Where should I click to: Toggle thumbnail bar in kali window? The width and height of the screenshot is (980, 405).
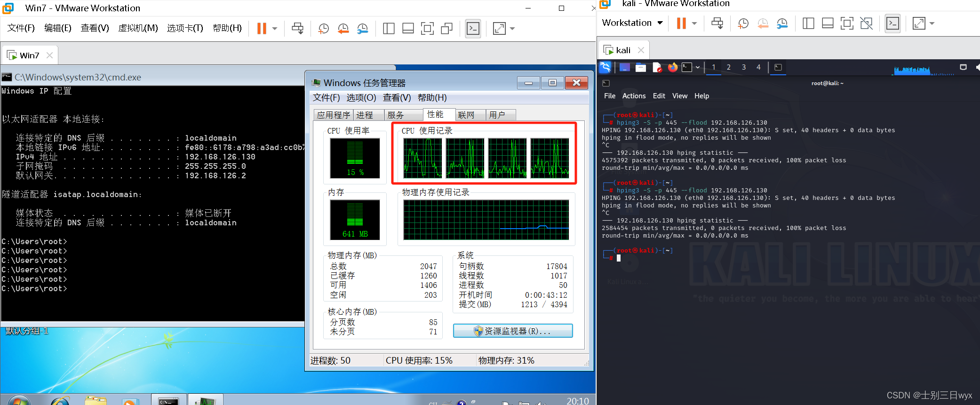[x=828, y=23]
